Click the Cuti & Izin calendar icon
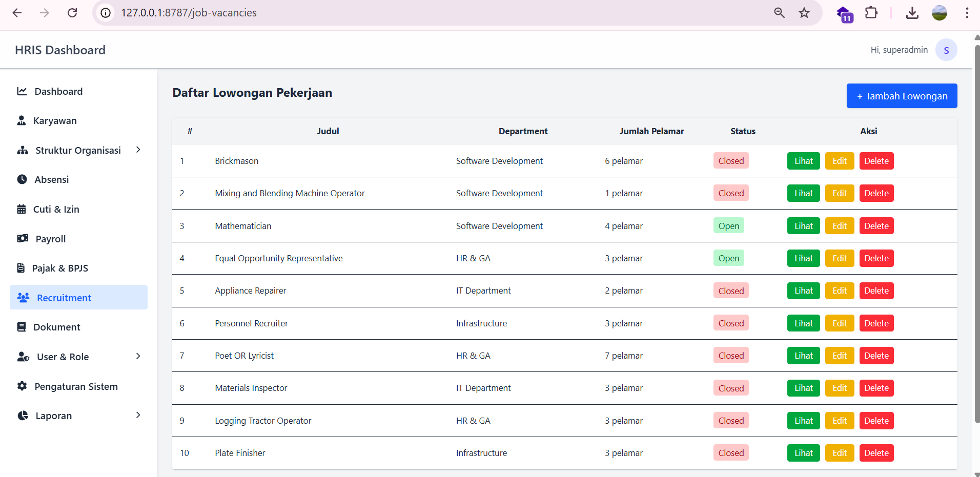The image size is (980, 477). click(22, 209)
